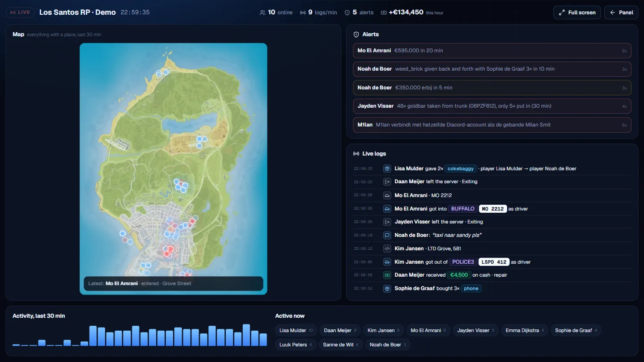Click exit icon on Jayden Visser left log
This screenshot has height=362, width=644.
click(x=387, y=222)
